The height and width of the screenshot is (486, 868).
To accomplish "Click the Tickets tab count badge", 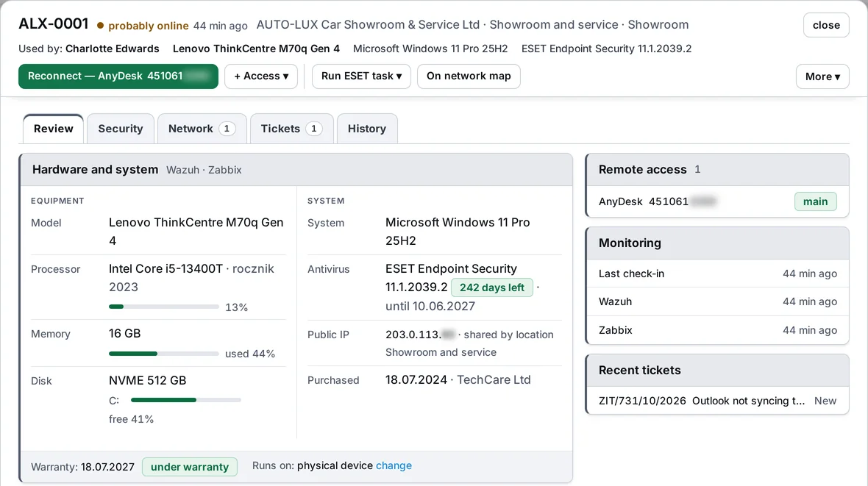I will click(314, 129).
